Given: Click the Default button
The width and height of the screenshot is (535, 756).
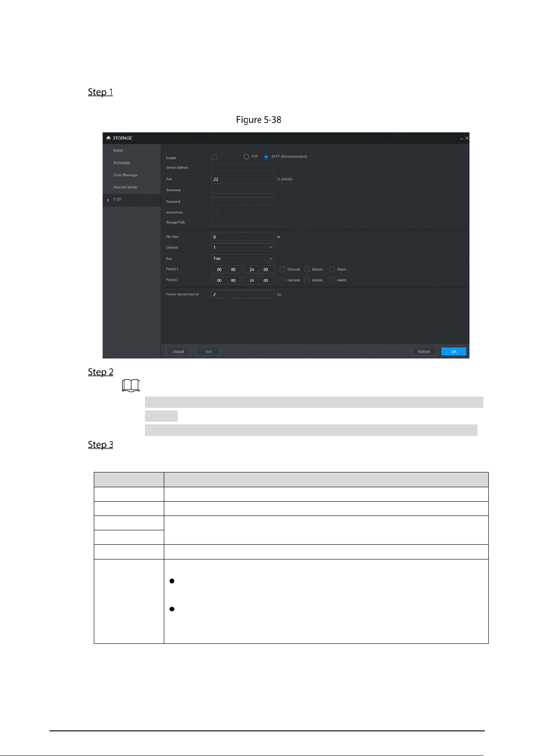Looking at the screenshot, I should click(x=178, y=351).
